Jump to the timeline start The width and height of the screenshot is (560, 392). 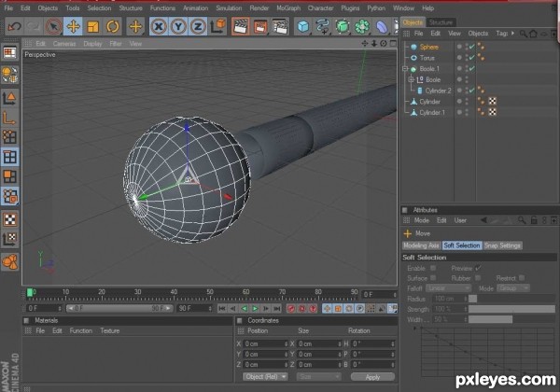pos(222,308)
